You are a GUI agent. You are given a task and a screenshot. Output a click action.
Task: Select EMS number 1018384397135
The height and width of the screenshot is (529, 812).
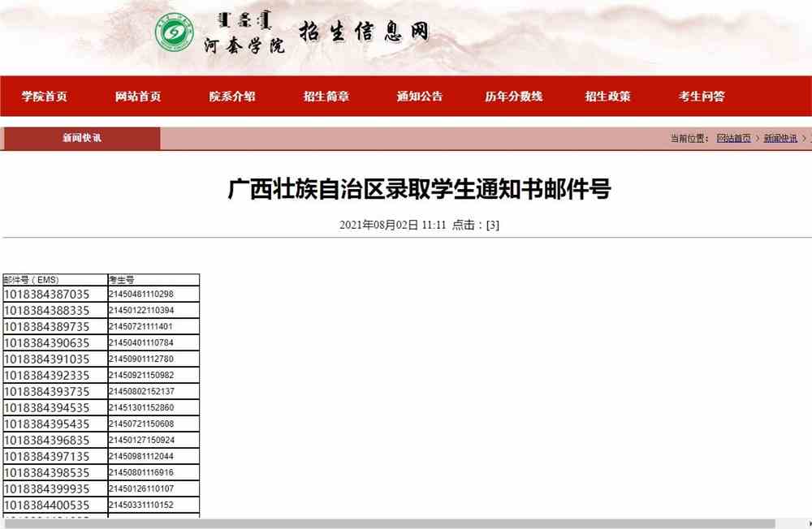(46, 457)
